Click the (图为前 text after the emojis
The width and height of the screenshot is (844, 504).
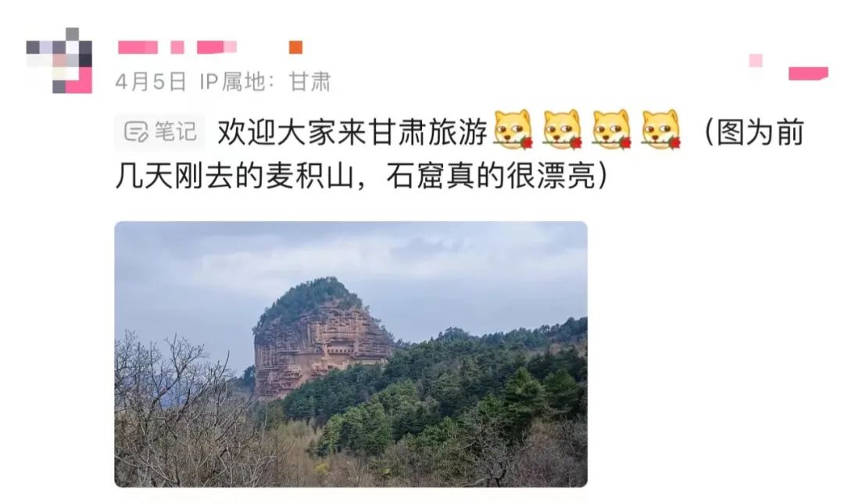pyautogui.click(x=753, y=132)
